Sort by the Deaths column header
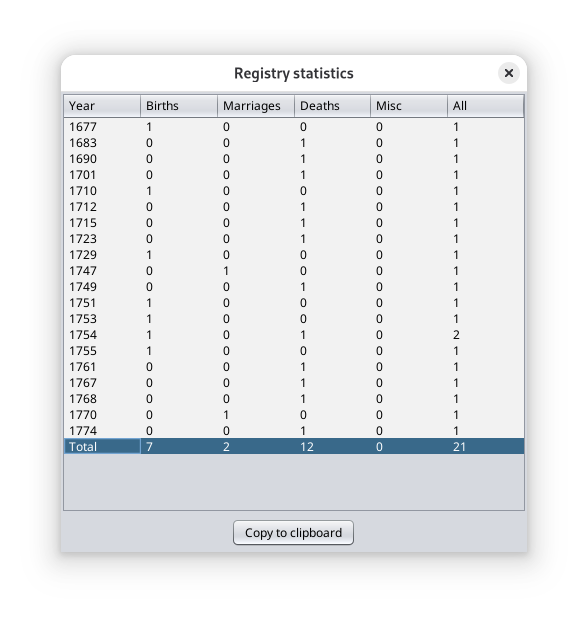The width and height of the screenshot is (588, 619). tap(333, 106)
